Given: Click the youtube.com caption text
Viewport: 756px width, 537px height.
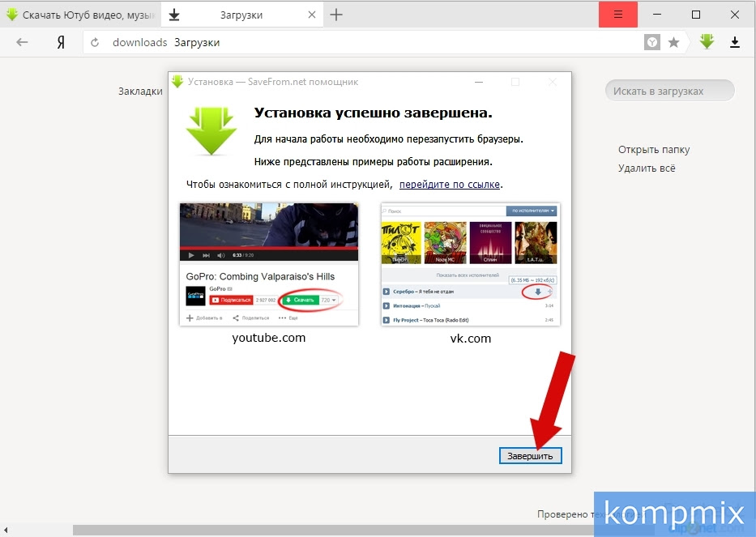Looking at the screenshot, I should [x=269, y=338].
